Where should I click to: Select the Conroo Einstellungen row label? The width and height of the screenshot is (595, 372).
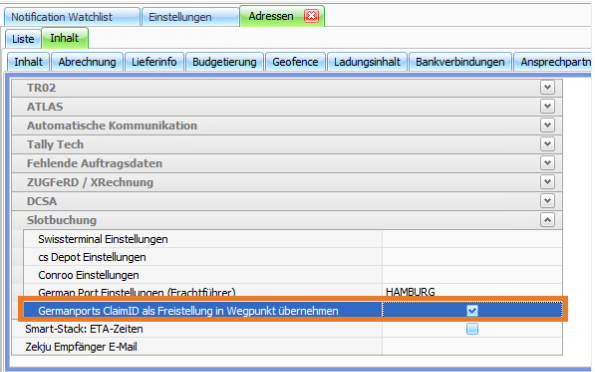pos(88,275)
